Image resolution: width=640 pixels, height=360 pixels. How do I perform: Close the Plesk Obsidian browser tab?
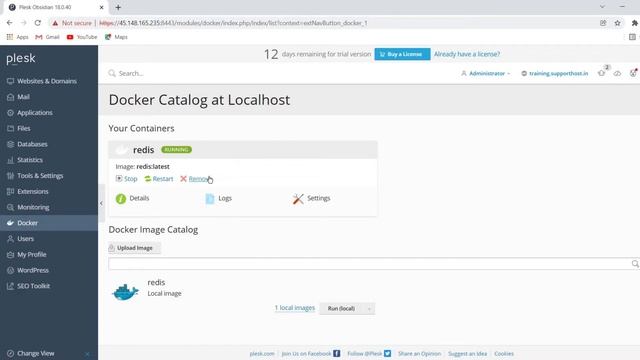[x=101, y=7]
